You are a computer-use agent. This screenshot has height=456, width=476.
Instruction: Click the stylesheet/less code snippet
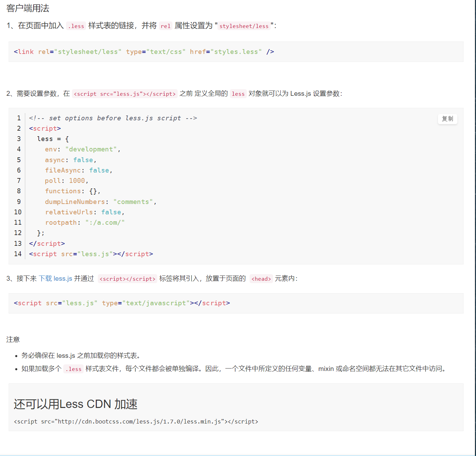244,26
